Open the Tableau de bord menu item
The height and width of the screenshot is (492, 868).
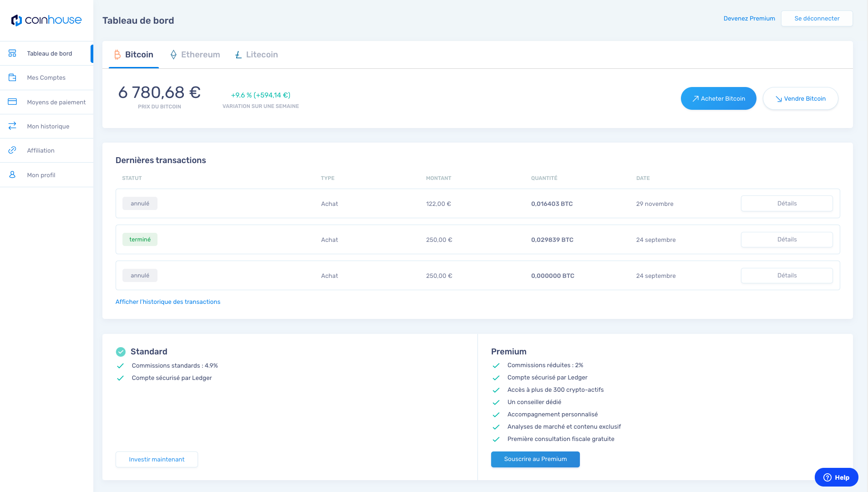click(46, 53)
